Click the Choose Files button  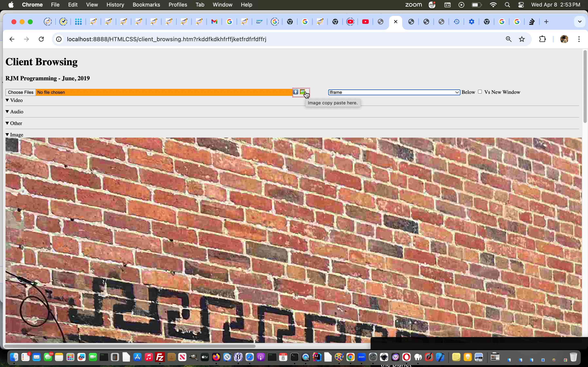20,92
